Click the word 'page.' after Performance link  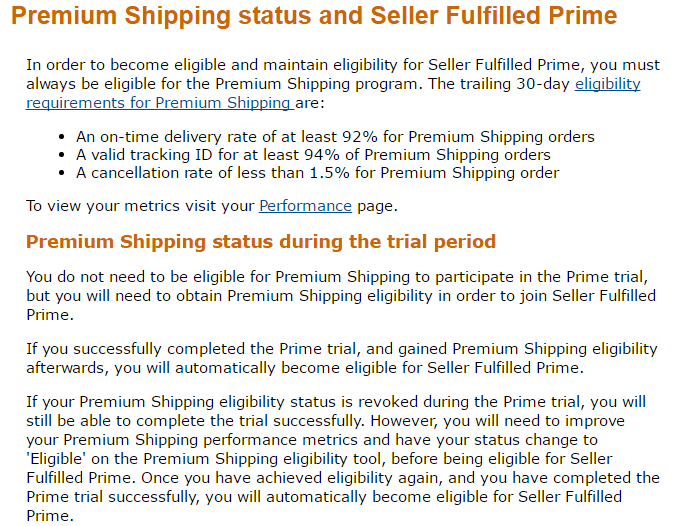point(377,206)
